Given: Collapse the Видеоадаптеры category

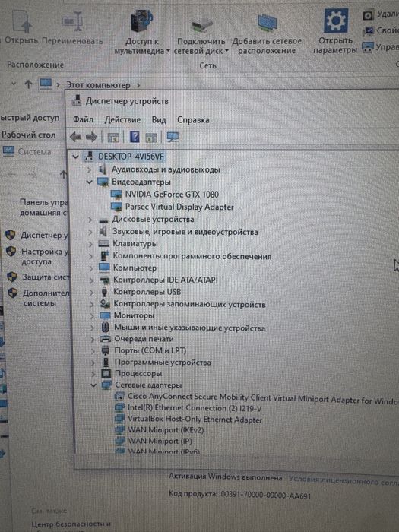Looking at the screenshot, I should pyautogui.click(x=89, y=182).
